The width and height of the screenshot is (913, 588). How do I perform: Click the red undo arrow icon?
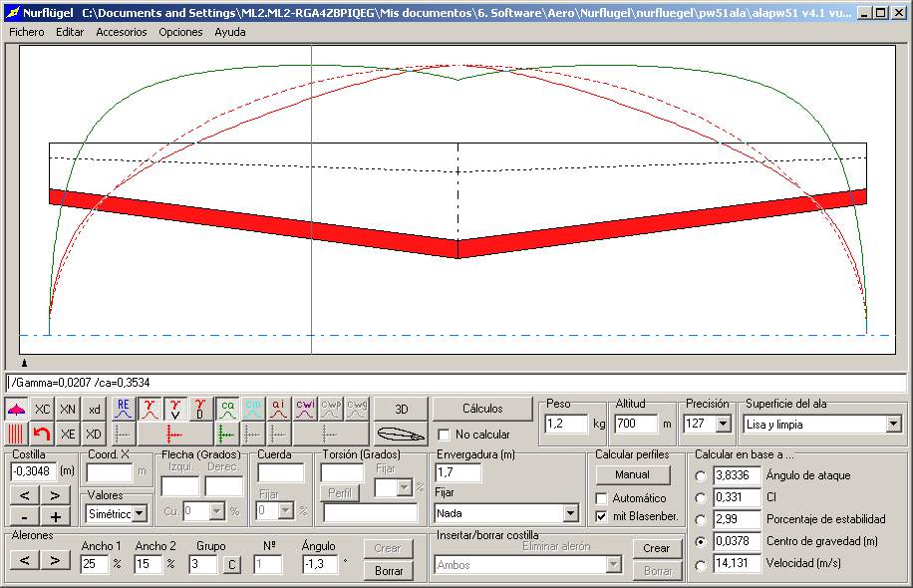(41, 434)
